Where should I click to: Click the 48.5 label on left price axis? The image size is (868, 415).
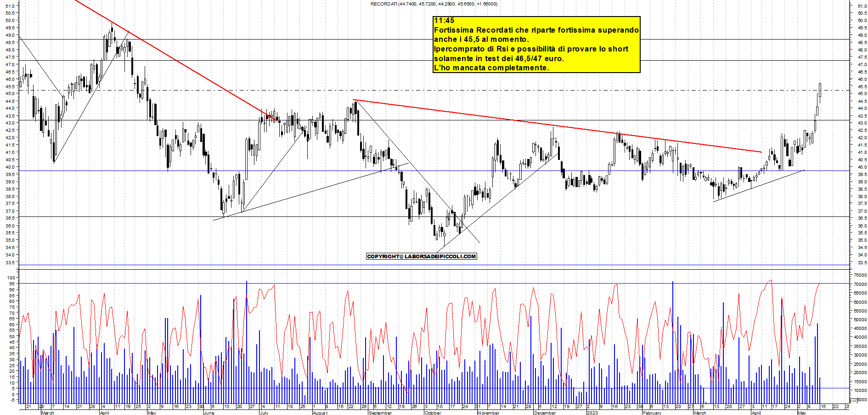10,42
